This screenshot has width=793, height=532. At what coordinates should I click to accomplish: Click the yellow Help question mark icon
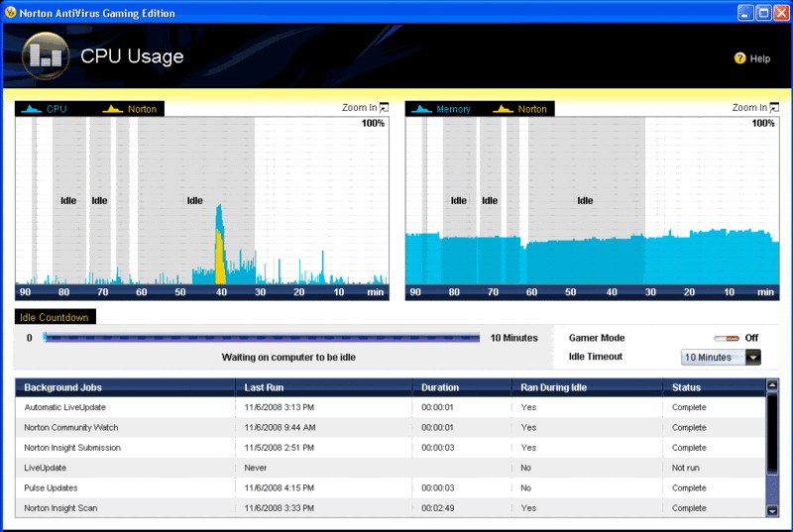click(x=739, y=58)
